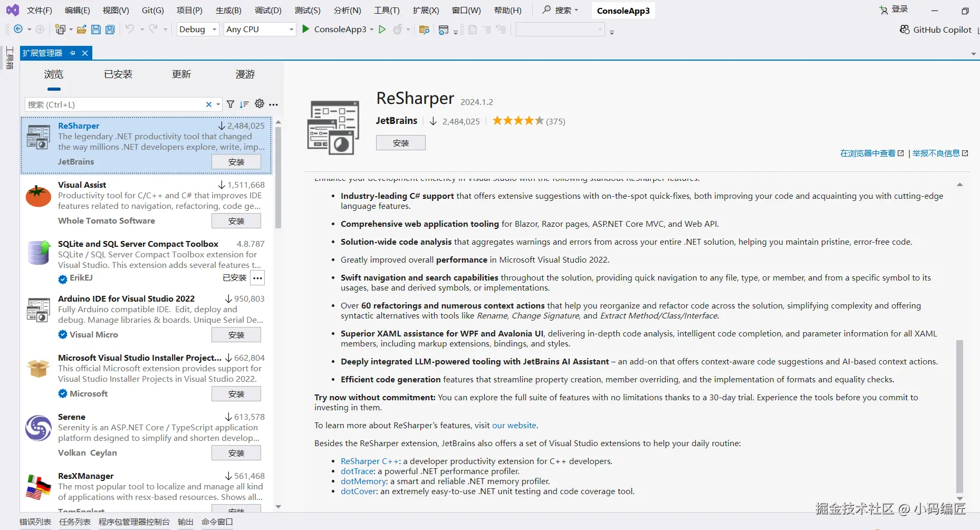This screenshot has height=530, width=980.
Task: Expand the ConsoleApp3 start target dropdown arrow
Action: [371, 30]
